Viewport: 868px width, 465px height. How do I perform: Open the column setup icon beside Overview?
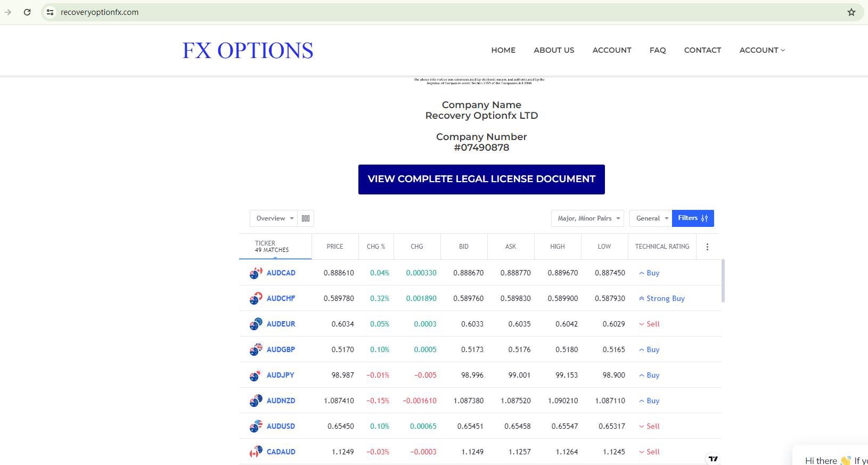pyautogui.click(x=306, y=218)
